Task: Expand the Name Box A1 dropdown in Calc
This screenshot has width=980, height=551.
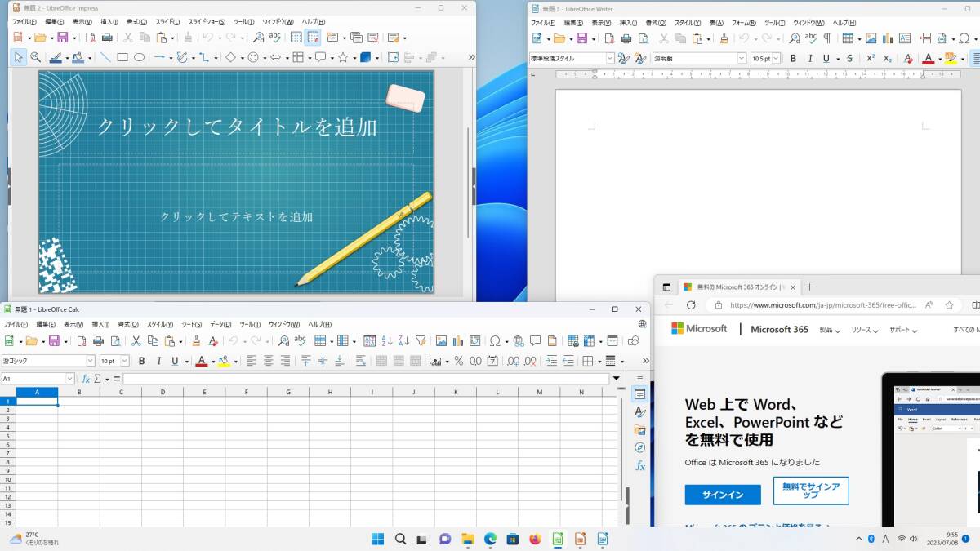Action: [70, 379]
